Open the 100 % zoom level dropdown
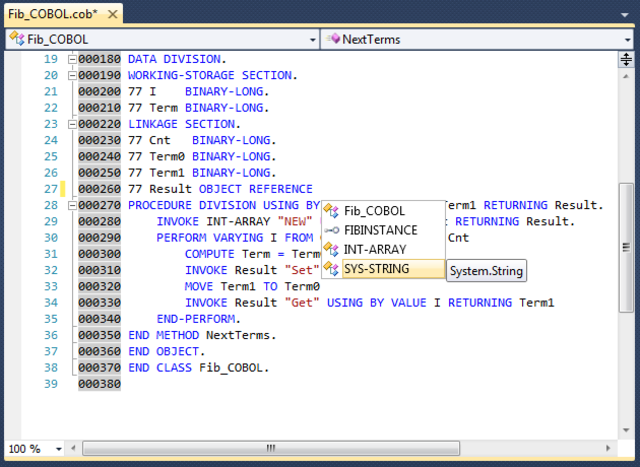This screenshot has height=467, width=640. pos(59,449)
